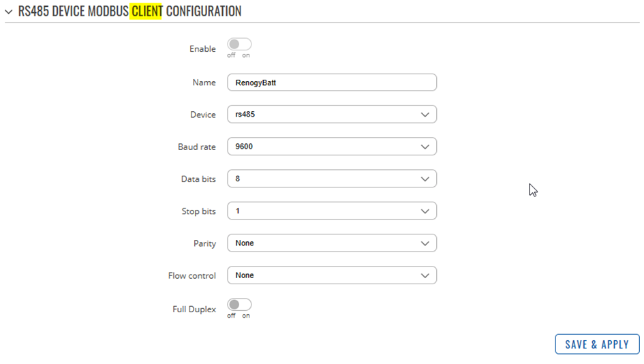Click the chevron arrow on Flow control selector
The width and height of the screenshot is (644, 364).
tap(425, 275)
